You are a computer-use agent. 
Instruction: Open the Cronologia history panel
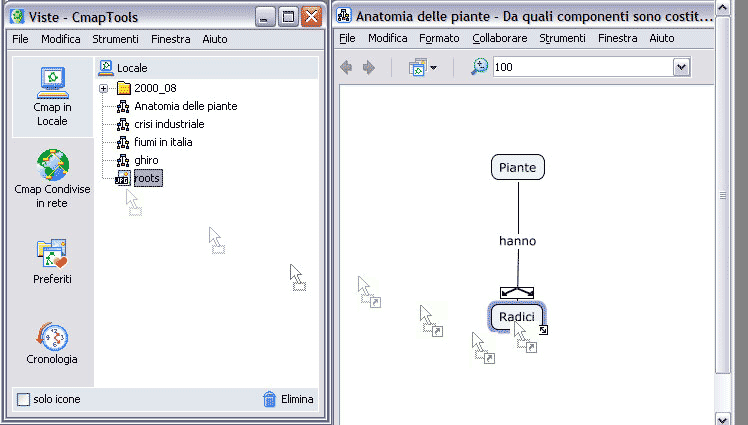[x=52, y=340]
